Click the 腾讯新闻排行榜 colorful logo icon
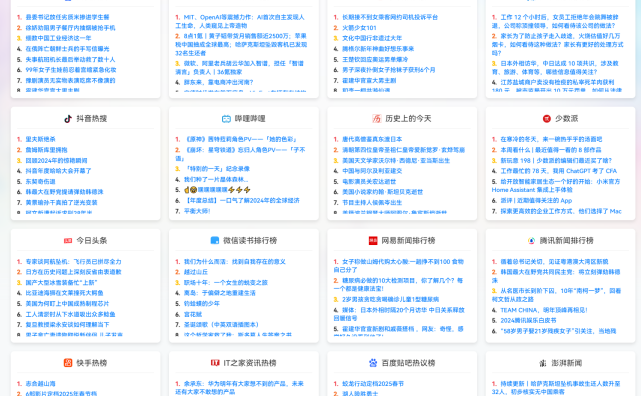 tap(531, 241)
